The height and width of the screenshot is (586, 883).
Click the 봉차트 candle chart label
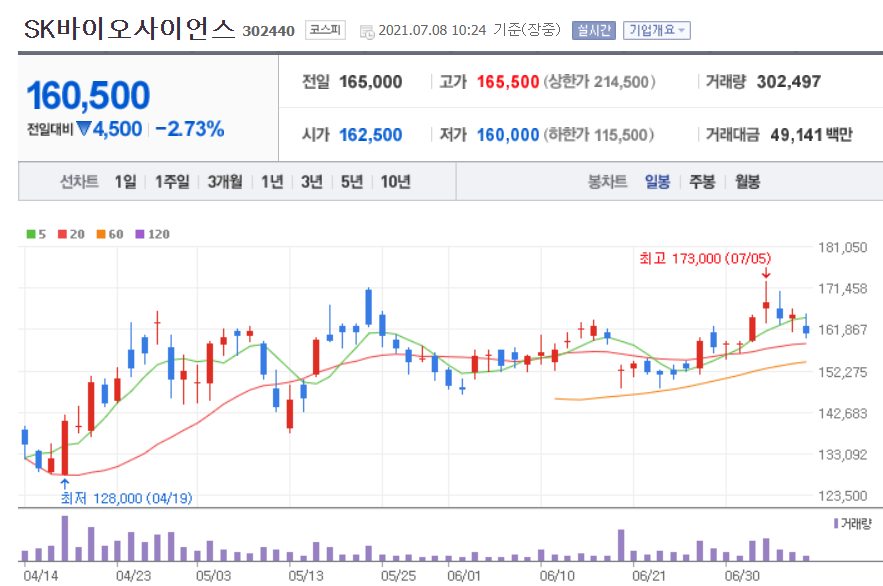pos(607,181)
